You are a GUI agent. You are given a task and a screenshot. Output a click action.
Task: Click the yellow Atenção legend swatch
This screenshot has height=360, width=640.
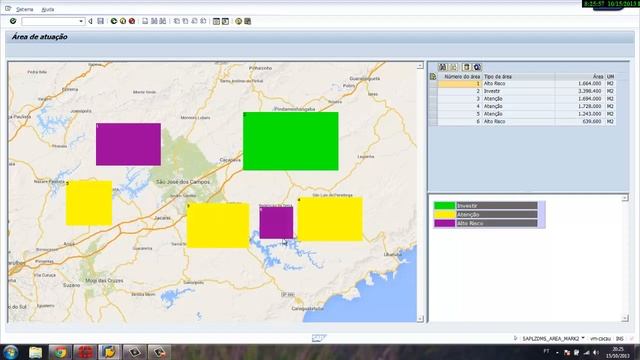pyautogui.click(x=444, y=215)
